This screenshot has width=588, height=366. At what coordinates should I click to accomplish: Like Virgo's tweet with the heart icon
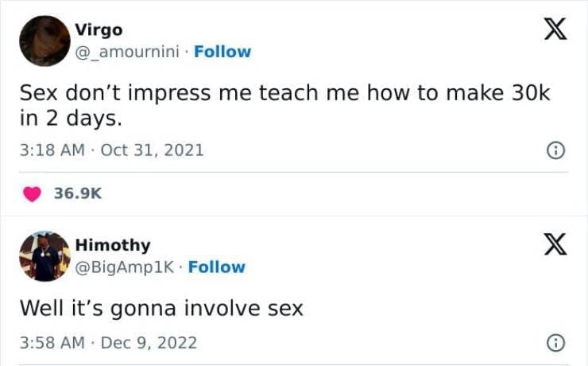tap(33, 193)
